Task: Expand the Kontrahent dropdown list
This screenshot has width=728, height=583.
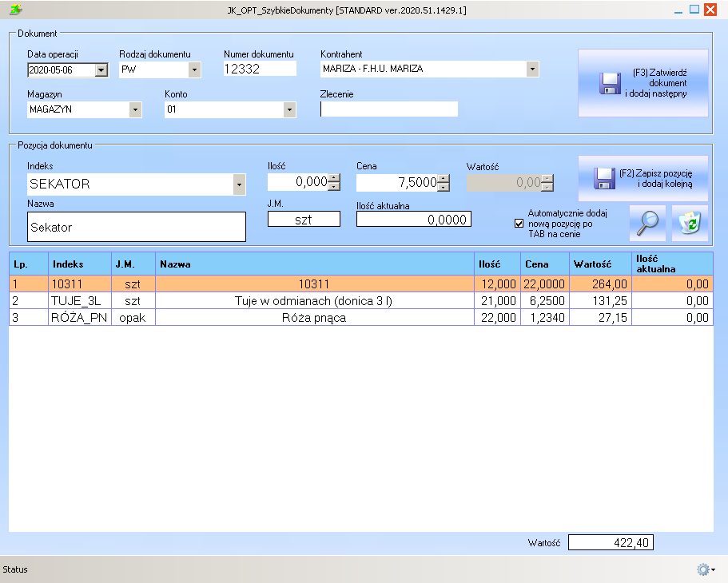Action: click(x=532, y=69)
